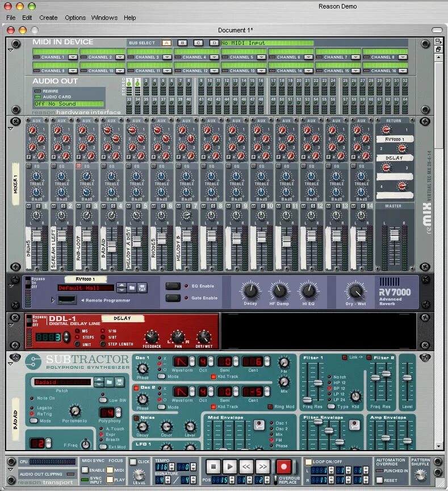Toggle the Subtractor Noise generator
Image resolution: width=448 pixels, height=491 pixels.
(136, 418)
